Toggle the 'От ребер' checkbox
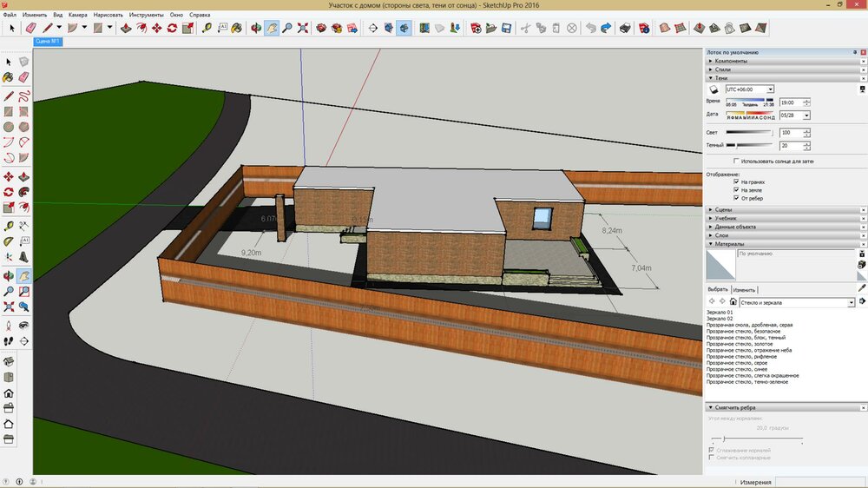Screen dimensions: 868x488 tap(737, 198)
